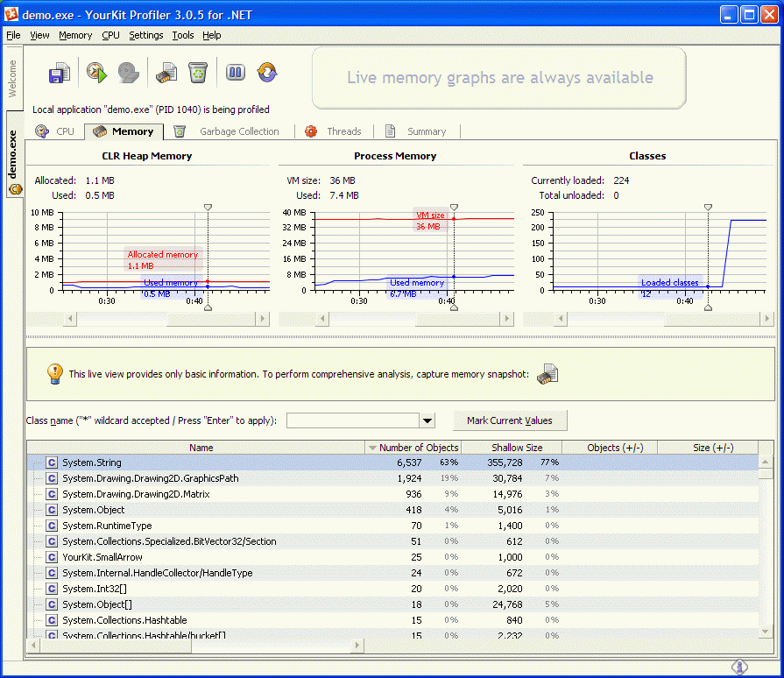Open the Tools menu
Image resolution: width=784 pixels, height=678 pixels.
pyautogui.click(x=183, y=35)
